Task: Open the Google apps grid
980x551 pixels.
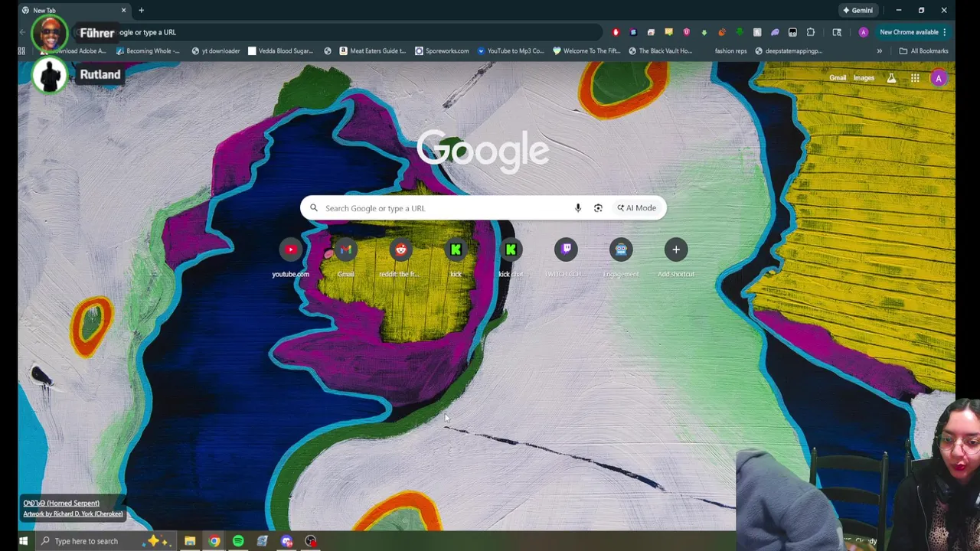Action: tap(915, 78)
